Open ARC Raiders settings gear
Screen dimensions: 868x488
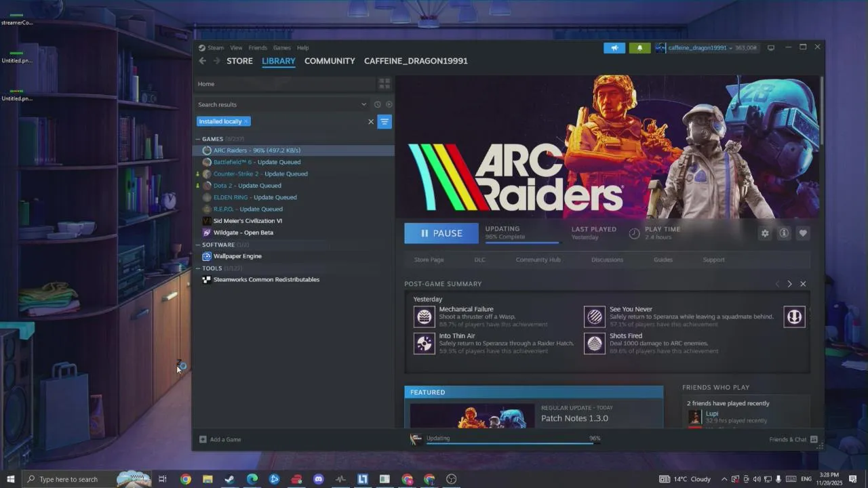(x=765, y=233)
